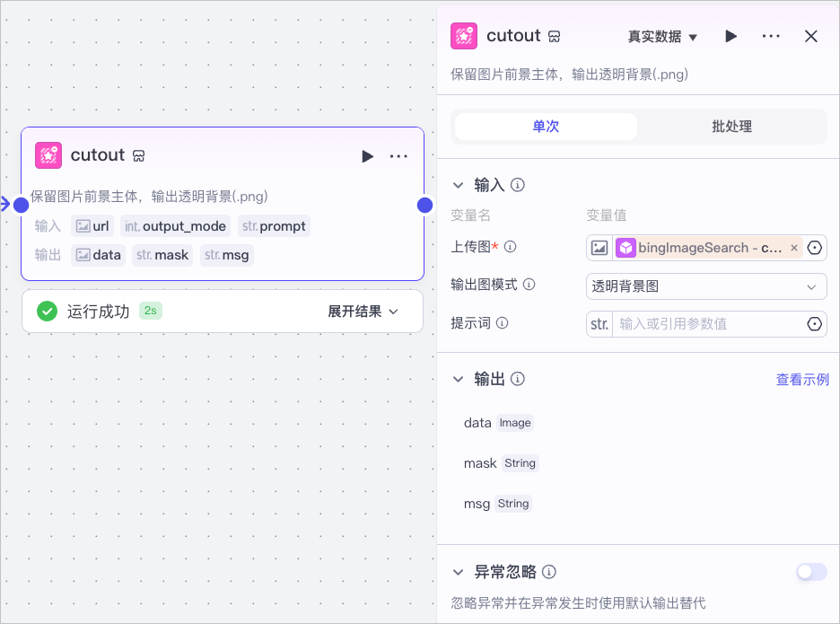Collapse the 输出 section
The width and height of the screenshot is (840, 624).
[458, 379]
